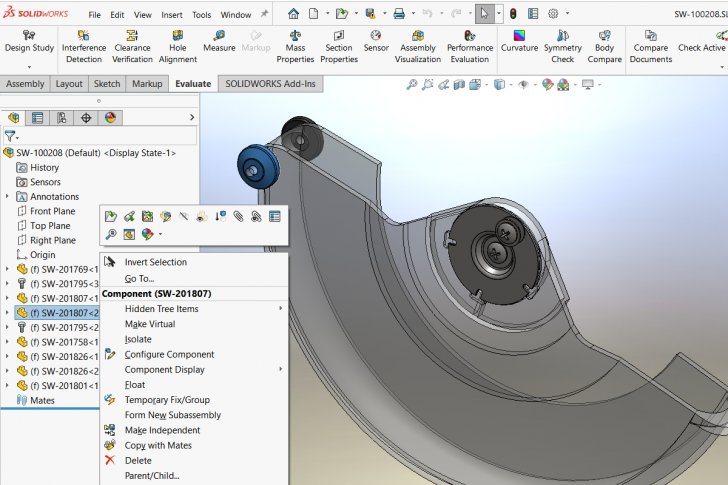Open SOLIDWORKS Add-Ins tab
Image resolution: width=728 pixels, height=485 pixels.
tap(270, 84)
